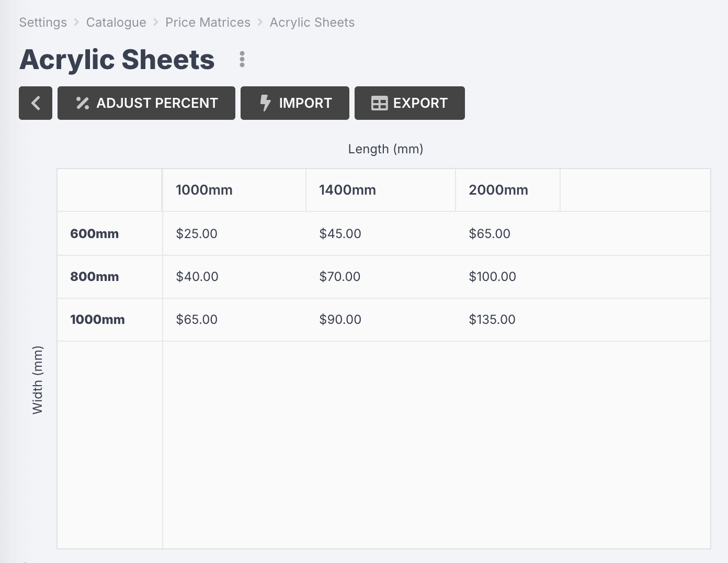Export the price matrix
This screenshot has height=563, width=728.
pyautogui.click(x=409, y=103)
